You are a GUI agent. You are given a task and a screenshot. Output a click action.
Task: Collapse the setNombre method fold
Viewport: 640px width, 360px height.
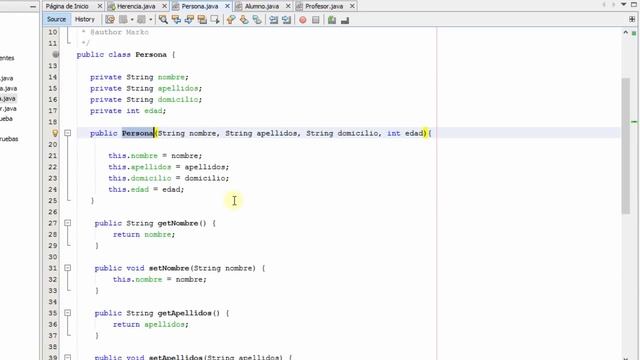pyautogui.click(x=68, y=268)
